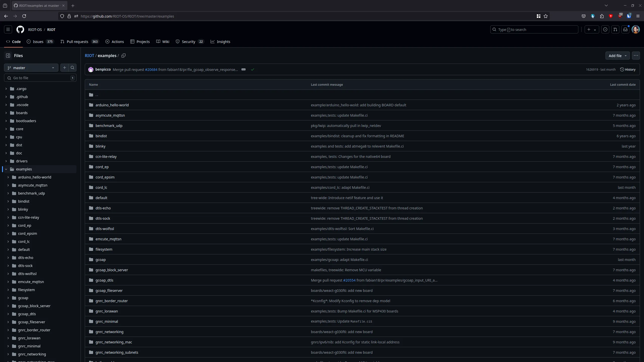Show expanded commit message ellipsis button

[244, 69]
